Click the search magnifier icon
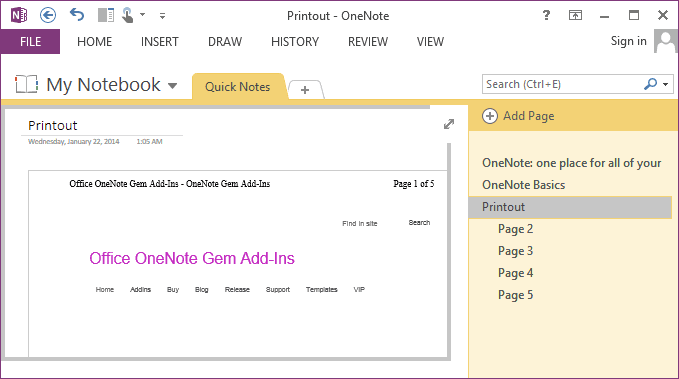 point(650,84)
